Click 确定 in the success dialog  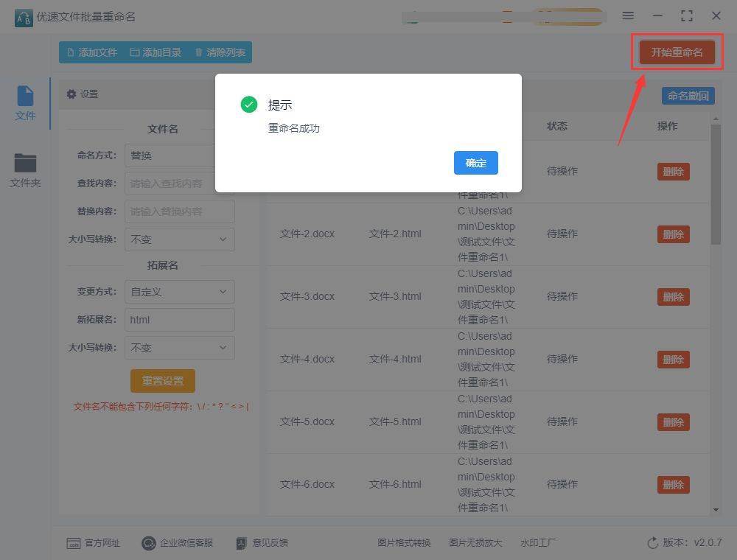click(475, 164)
